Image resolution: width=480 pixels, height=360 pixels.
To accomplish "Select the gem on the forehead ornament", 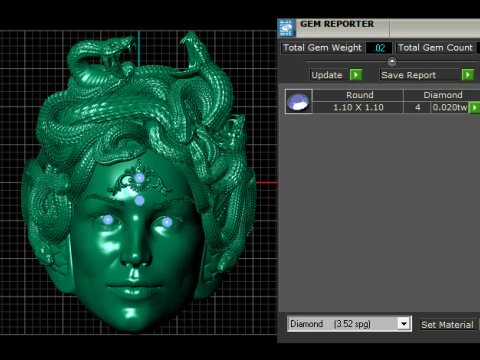I will tap(139, 178).
